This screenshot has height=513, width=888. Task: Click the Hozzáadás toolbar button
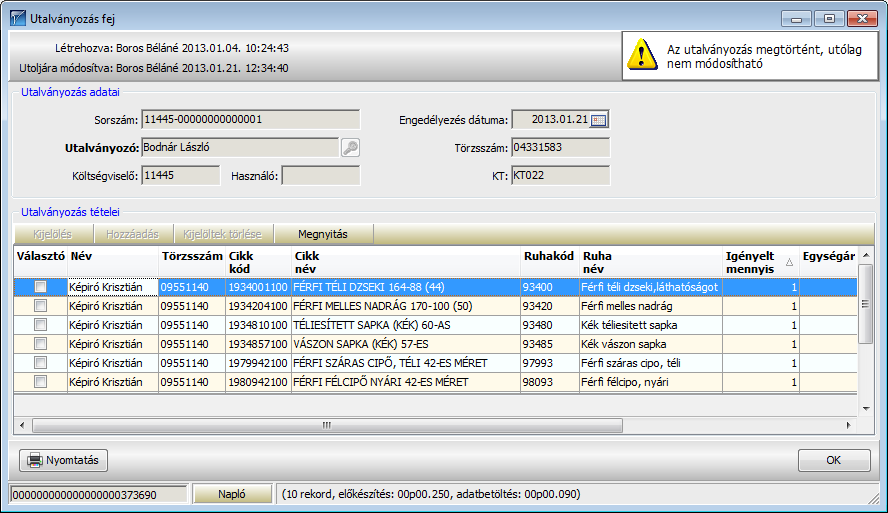click(x=133, y=234)
